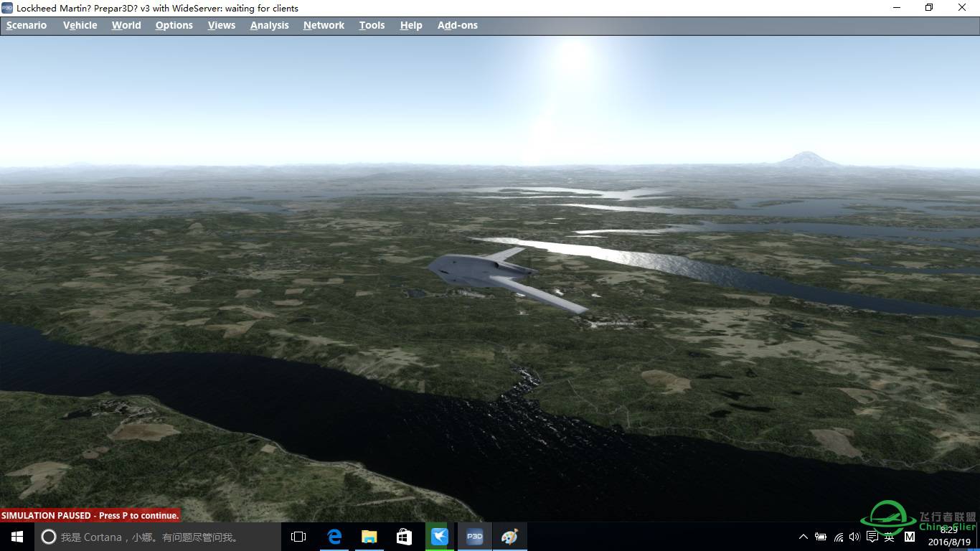
Task: Open the Windows Store taskbar icon
Action: click(404, 537)
